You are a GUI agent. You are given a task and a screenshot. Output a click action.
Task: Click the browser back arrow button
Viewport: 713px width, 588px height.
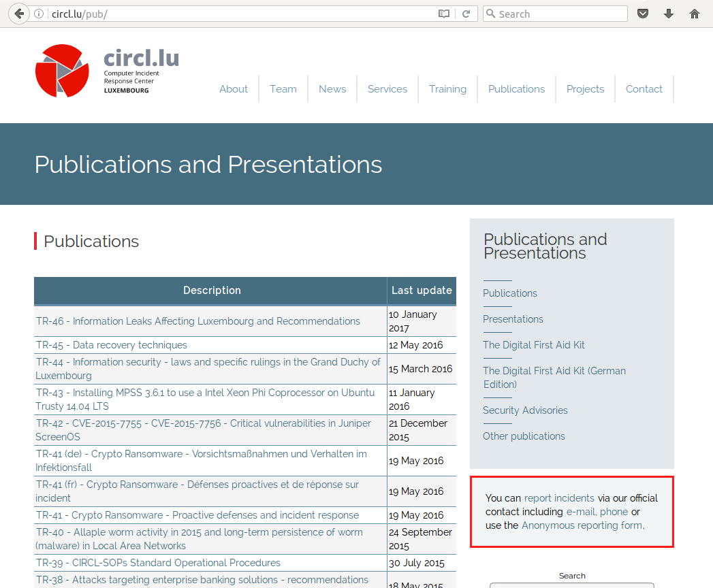coord(18,14)
